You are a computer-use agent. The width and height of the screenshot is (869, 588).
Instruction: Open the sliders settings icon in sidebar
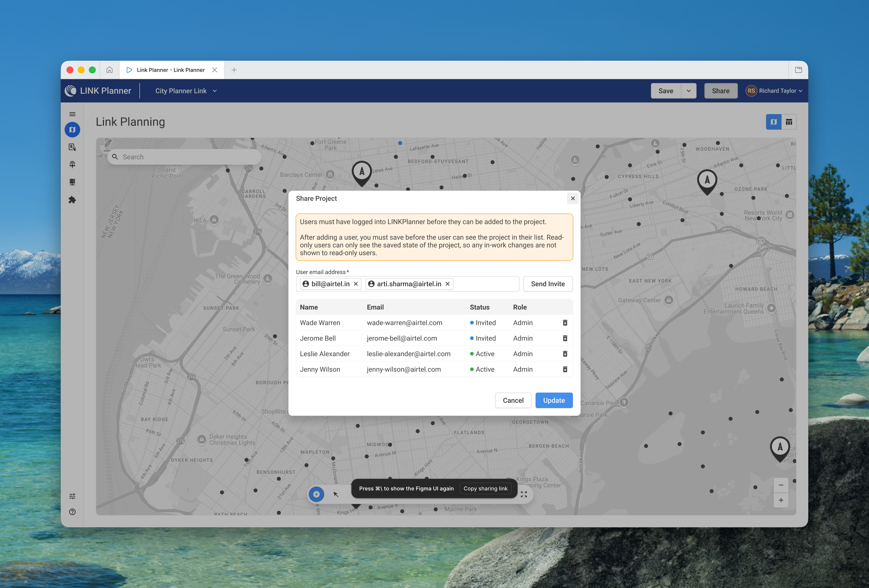click(x=72, y=496)
